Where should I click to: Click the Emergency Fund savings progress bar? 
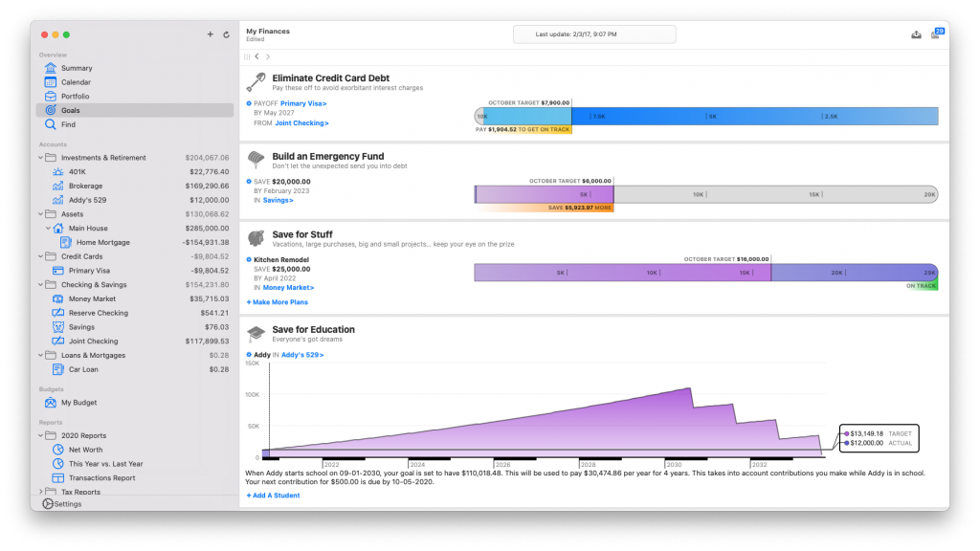coord(706,194)
